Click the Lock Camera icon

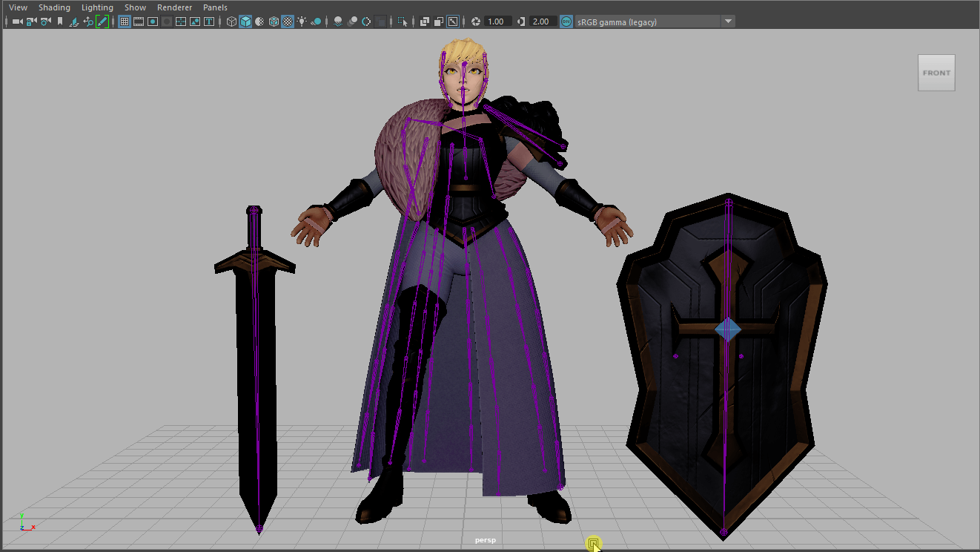(31, 22)
